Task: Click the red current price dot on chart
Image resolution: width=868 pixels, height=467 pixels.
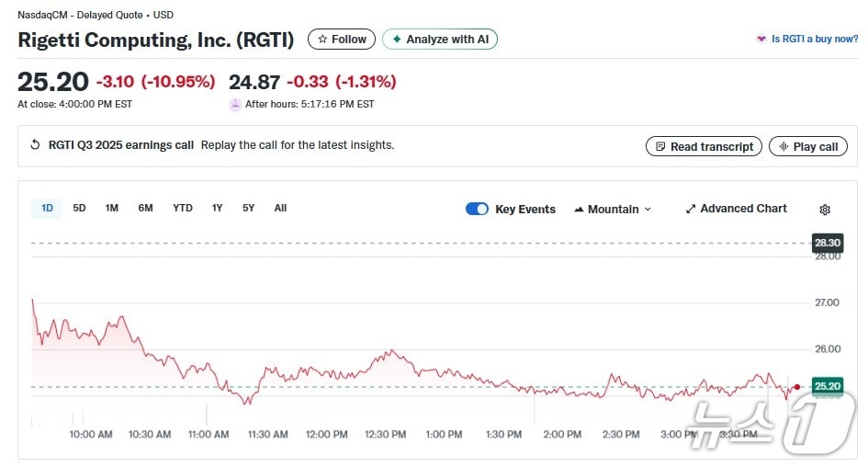Action: [796, 387]
